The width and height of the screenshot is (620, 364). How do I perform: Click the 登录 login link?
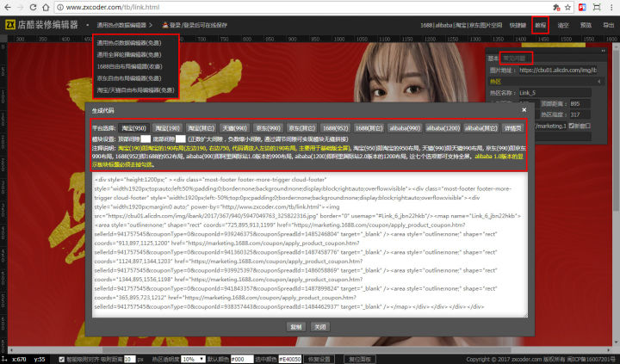click(175, 25)
